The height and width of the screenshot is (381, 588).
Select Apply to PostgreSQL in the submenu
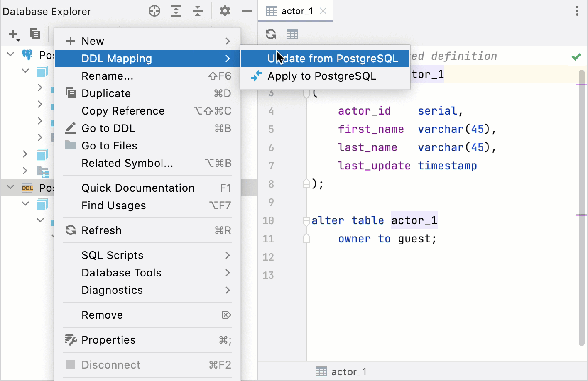coord(322,76)
